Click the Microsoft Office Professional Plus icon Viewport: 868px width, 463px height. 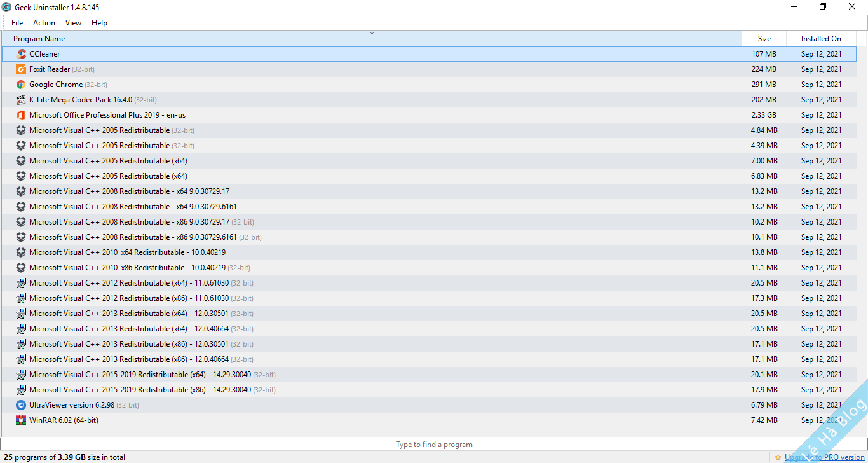coord(21,114)
